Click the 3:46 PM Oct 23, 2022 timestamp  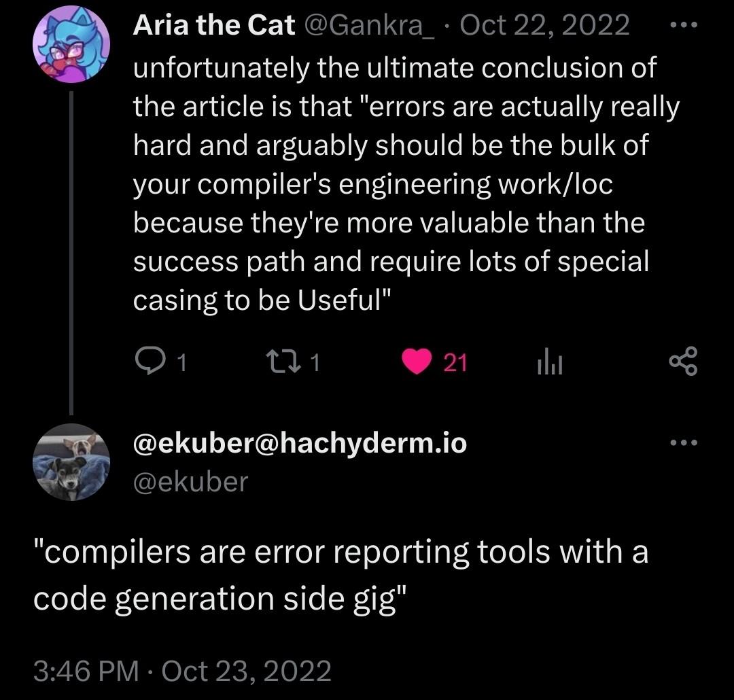(182, 671)
